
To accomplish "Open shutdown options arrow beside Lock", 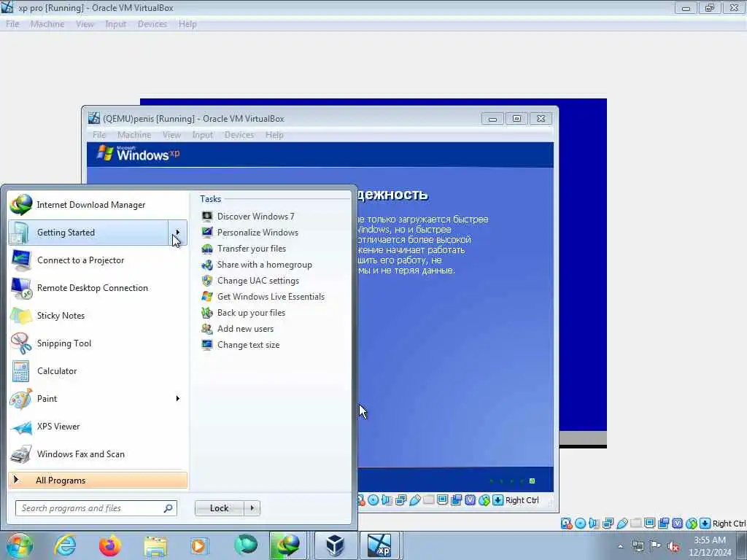I will (x=252, y=508).
